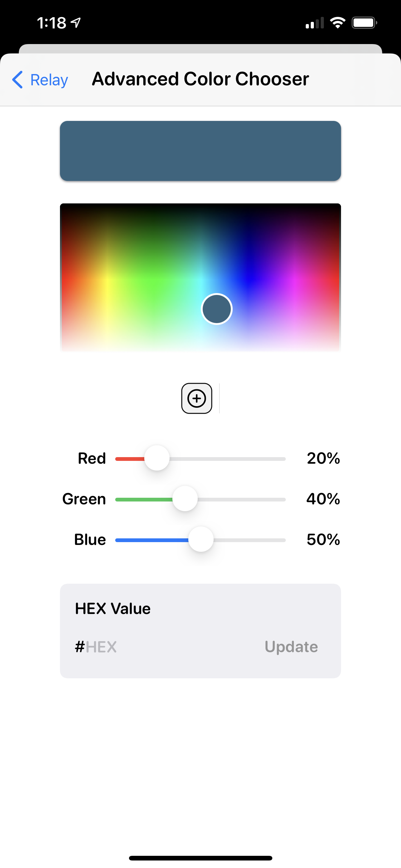This screenshot has height=868, width=401.
Task: Tap the back chevron icon
Action: [x=17, y=80]
